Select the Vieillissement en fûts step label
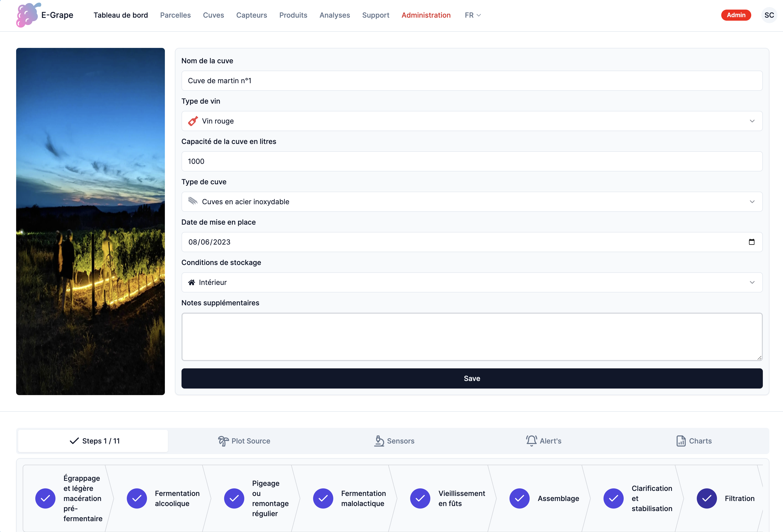 pyautogui.click(x=462, y=498)
